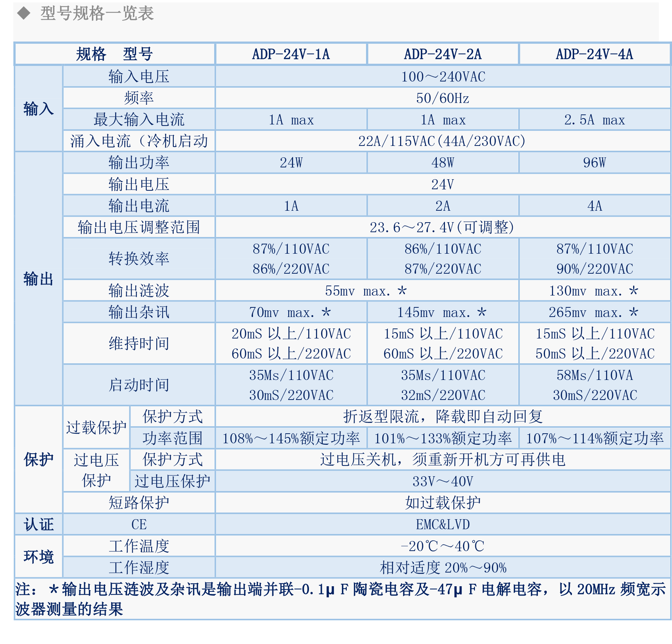Select the 启动时间 row label
Viewport: 672px width, 644px height.
(x=139, y=385)
